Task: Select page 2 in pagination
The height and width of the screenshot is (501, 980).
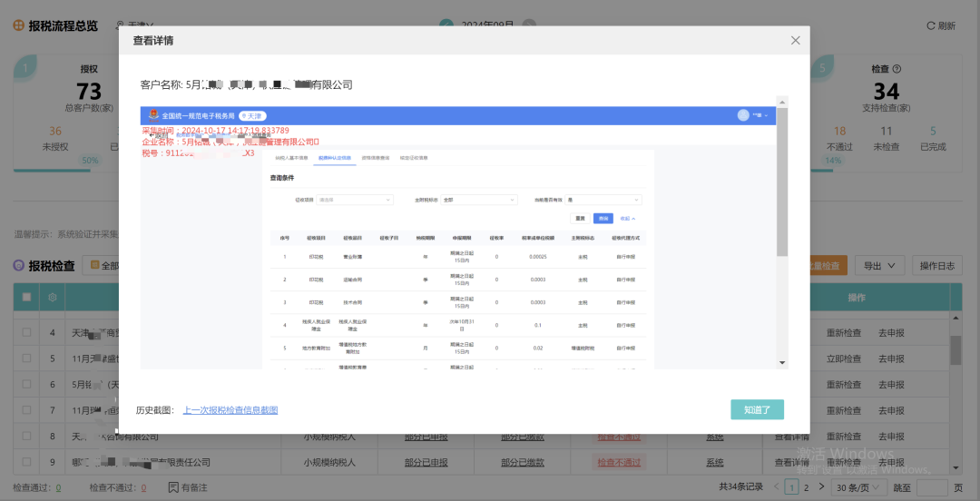Action: click(806, 487)
